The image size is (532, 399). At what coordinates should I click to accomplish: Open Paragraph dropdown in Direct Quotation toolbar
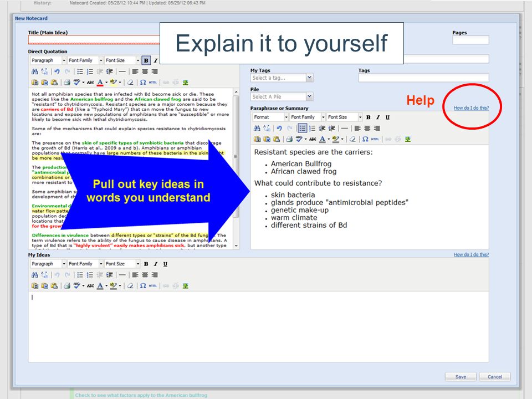pyautogui.click(x=48, y=60)
